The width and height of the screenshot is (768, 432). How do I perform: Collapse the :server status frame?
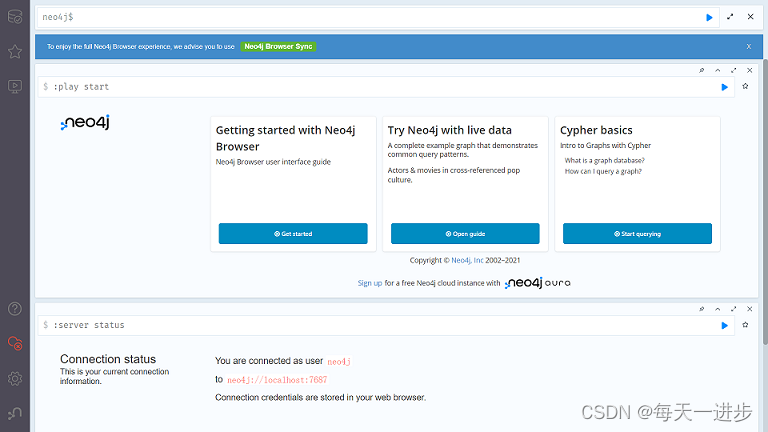(718, 309)
